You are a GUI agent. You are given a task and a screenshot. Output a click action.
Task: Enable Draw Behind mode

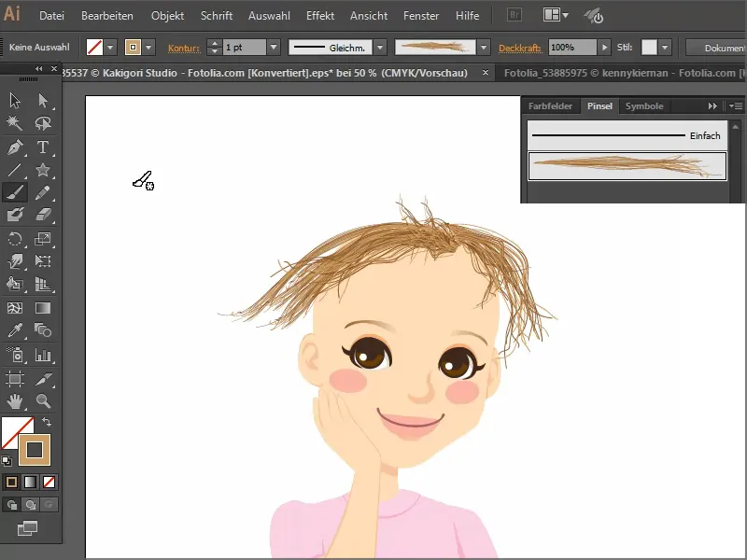[x=31, y=504]
